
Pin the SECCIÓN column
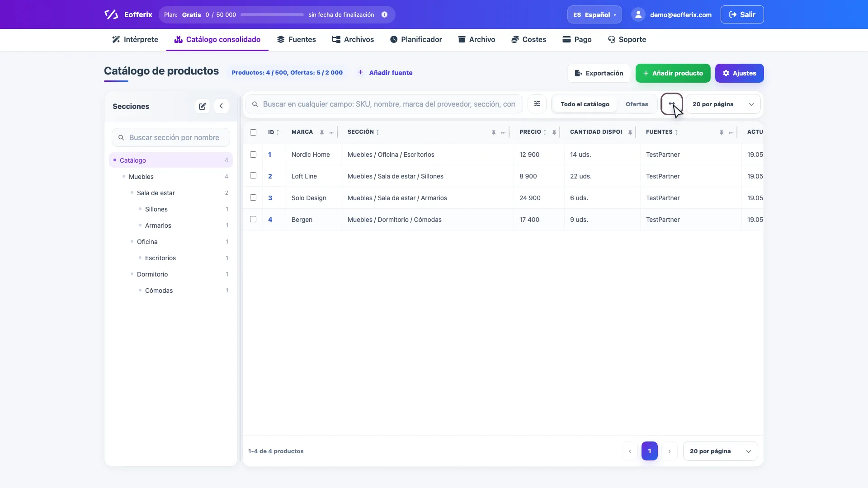(494, 132)
